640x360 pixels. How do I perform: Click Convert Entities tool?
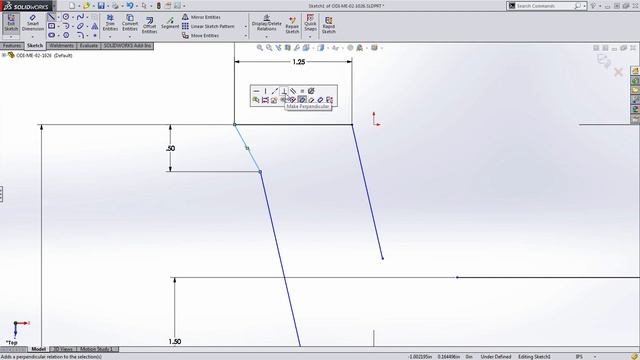[130, 23]
